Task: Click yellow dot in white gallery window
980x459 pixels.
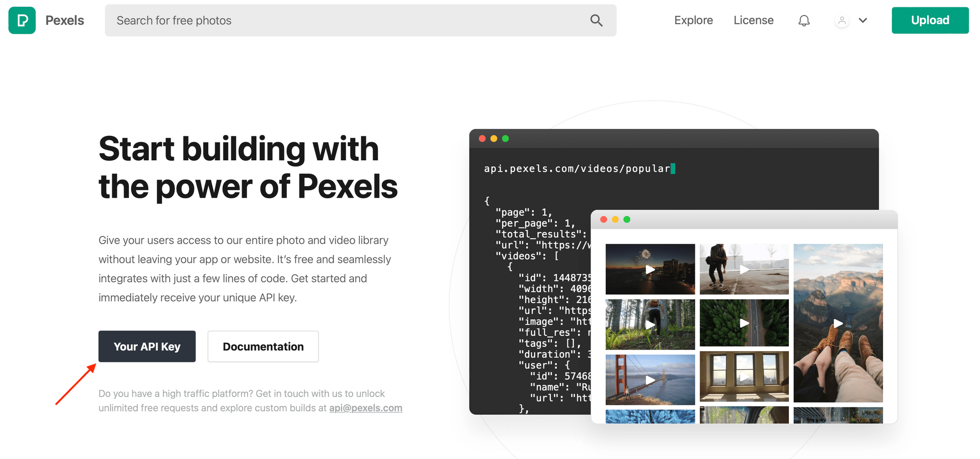Action: click(x=615, y=219)
